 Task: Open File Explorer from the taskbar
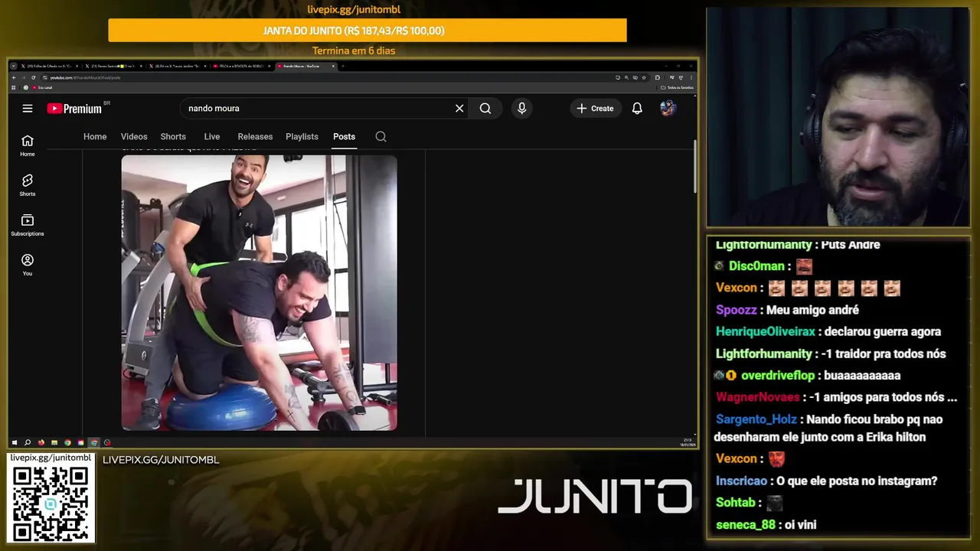(x=54, y=442)
